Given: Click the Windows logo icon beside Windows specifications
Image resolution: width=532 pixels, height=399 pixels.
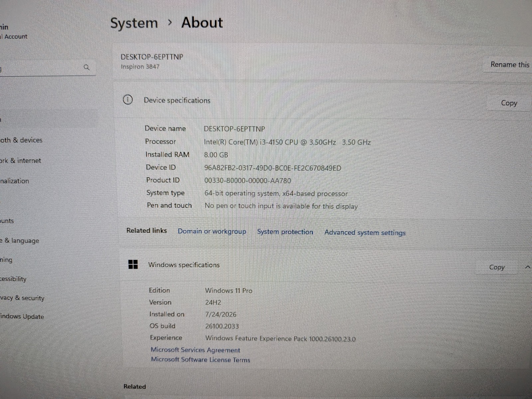Looking at the screenshot, I should (x=133, y=264).
